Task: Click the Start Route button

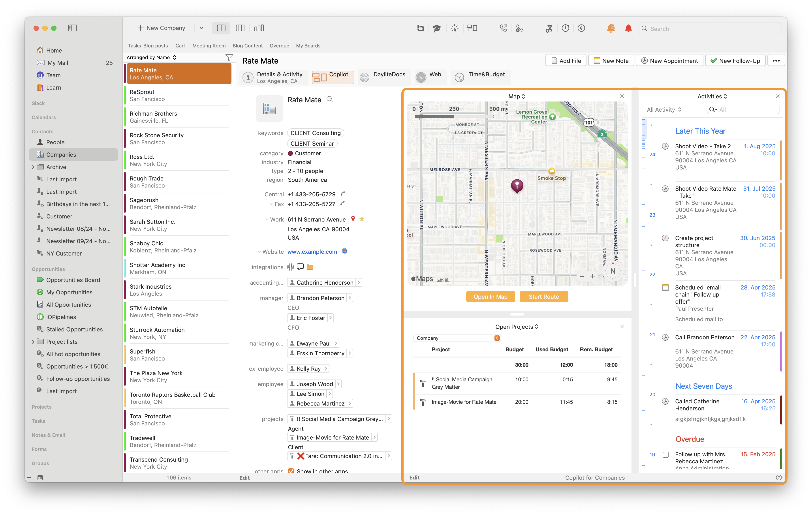Action: point(544,297)
